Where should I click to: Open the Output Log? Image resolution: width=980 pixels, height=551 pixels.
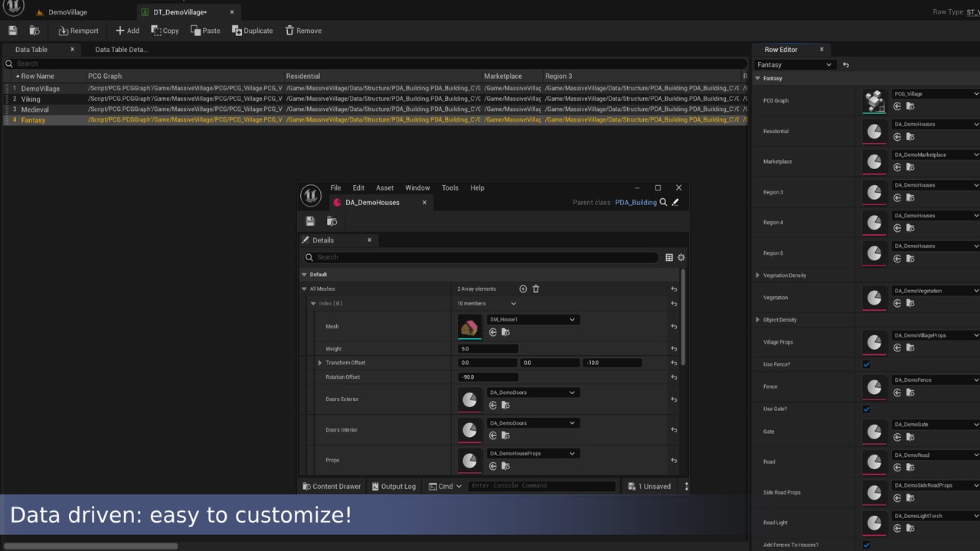coord(394,486)
